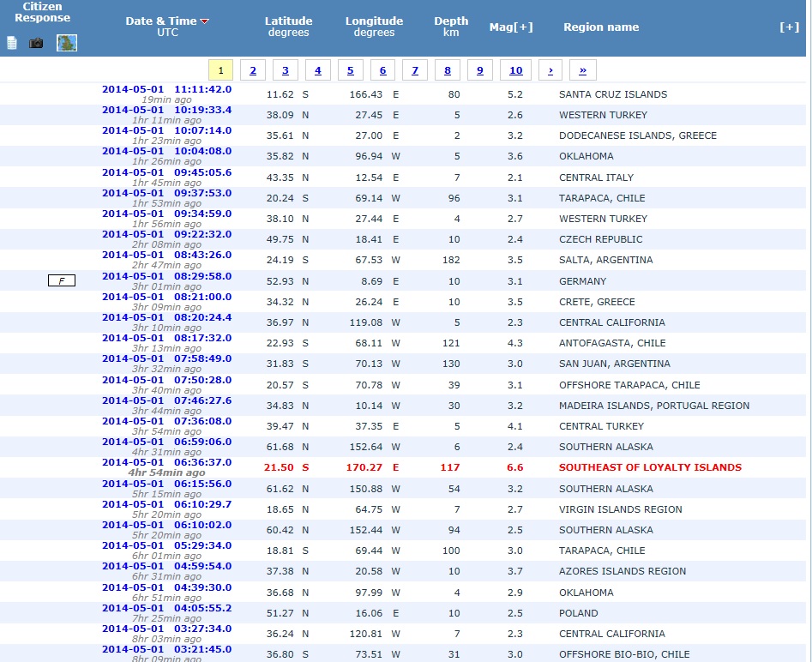Open 2014-05-01 07:50:28.0 earthquake link
Screen dimensions: 812x662
pos(166,380)
